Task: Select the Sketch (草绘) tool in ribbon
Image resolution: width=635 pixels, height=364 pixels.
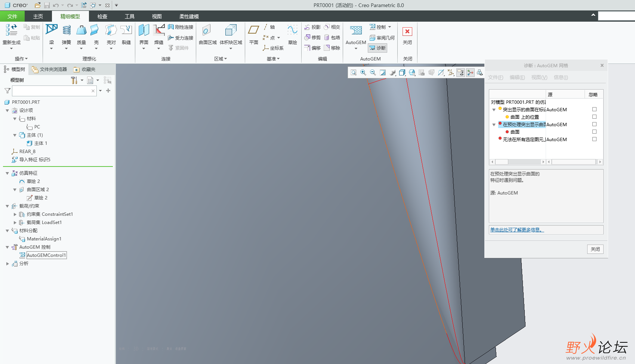Action: (292, 31)
